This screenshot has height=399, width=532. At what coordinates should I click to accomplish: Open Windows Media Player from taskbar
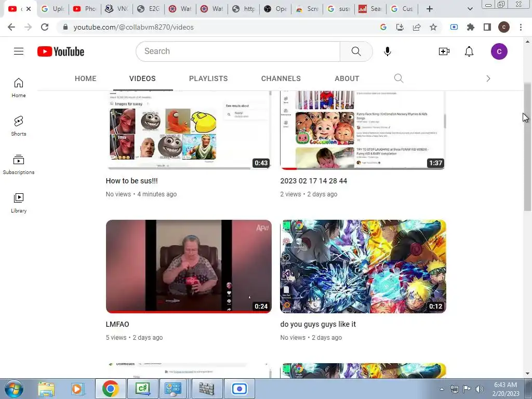77,389
